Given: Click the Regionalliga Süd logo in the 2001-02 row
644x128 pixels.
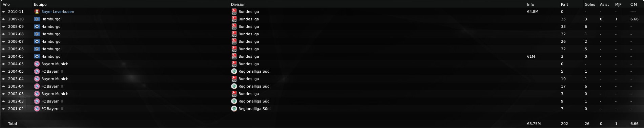Looking at the screenshot, I should (x=234, y=109).
